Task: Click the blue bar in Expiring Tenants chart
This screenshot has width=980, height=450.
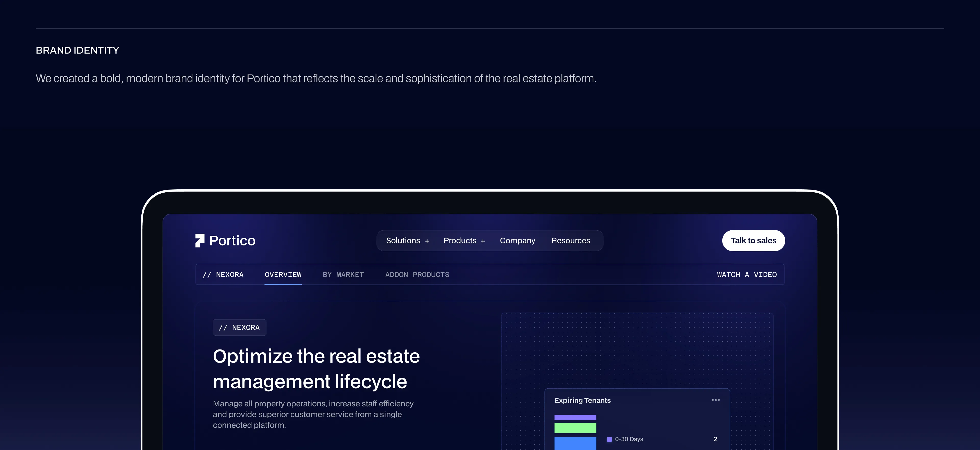Action: coord(575,443)
